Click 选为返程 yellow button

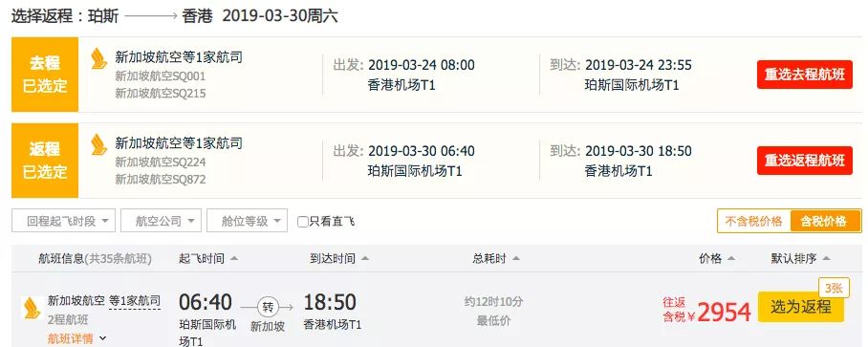(x=800, y=307)
